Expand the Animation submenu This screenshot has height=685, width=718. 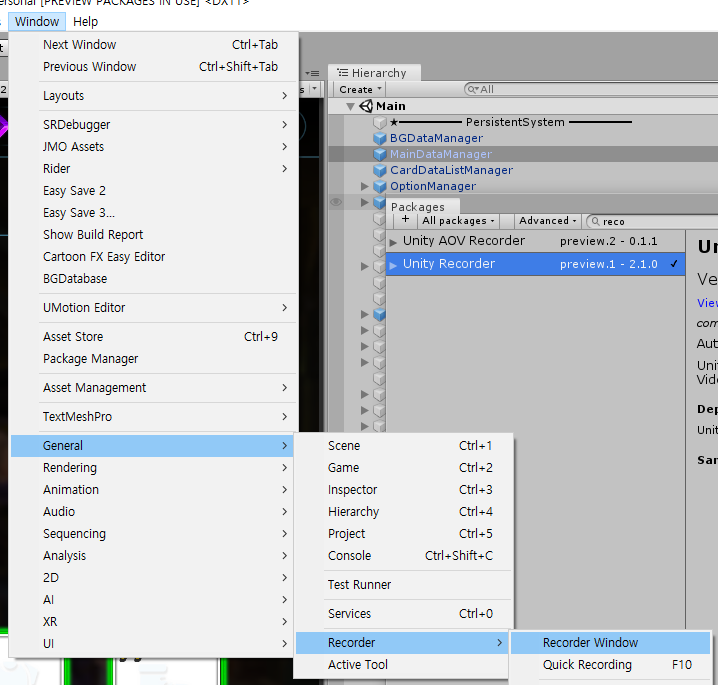coord(153,489)
